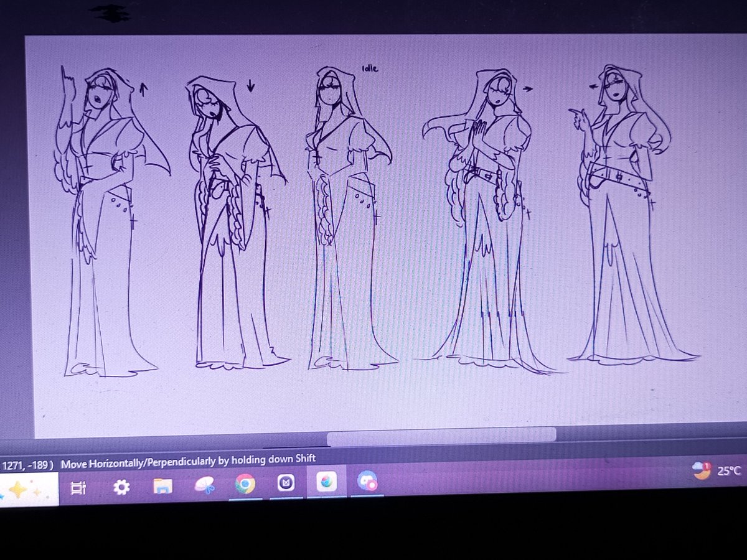747x560 pixels.
Task: Open File Explorer from the taskbar
Action: pos(163,486)
